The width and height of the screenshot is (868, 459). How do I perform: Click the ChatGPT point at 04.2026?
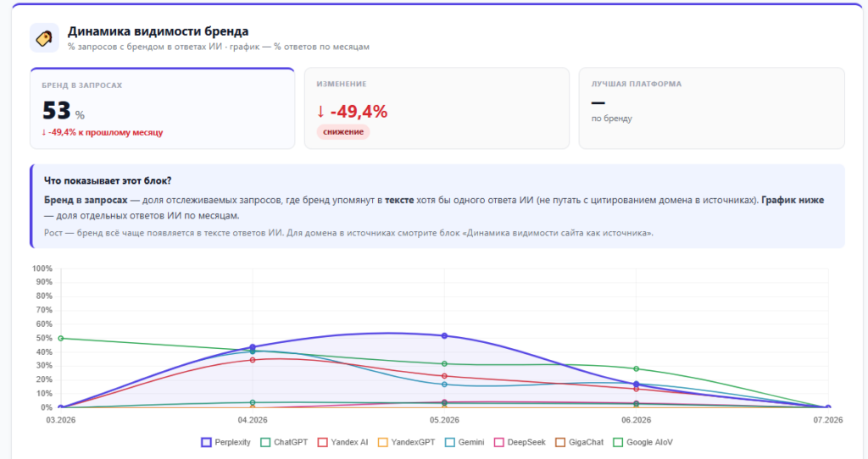pyautogui.click(x=253, y=402)
